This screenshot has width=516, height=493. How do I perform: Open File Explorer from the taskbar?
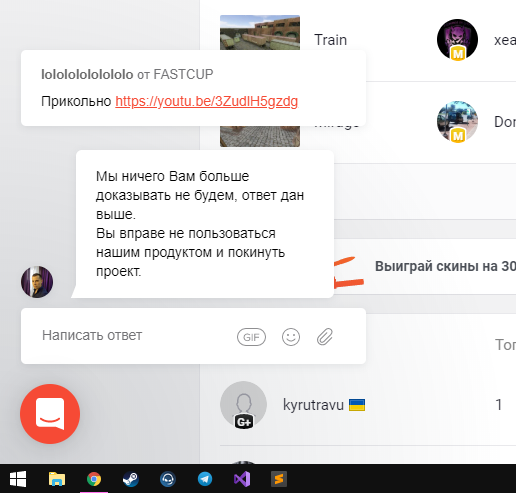coord(57,479)
